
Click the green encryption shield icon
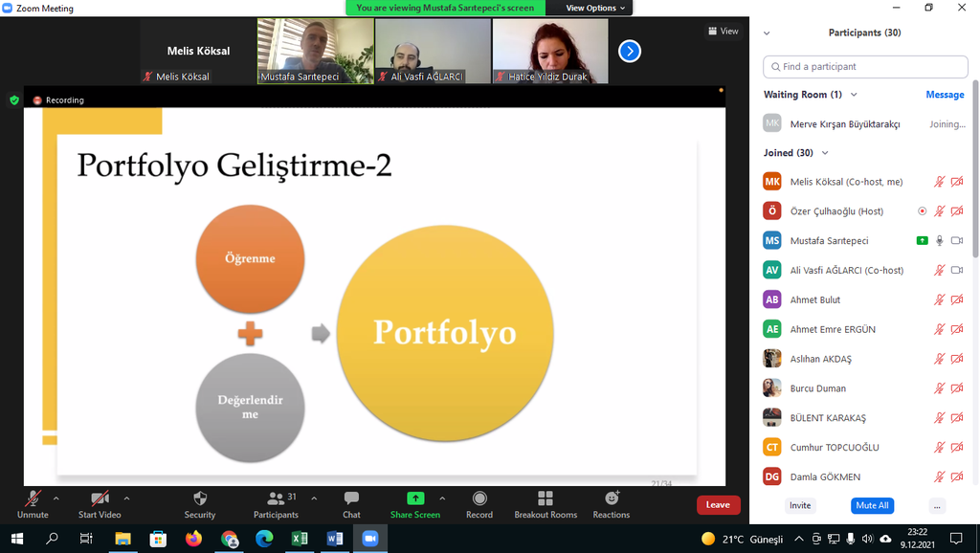coord(13,100)
